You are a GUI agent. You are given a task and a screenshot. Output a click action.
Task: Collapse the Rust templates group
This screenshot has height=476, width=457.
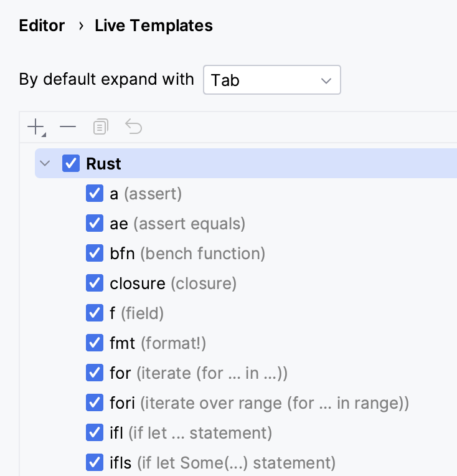coord(45,164)
